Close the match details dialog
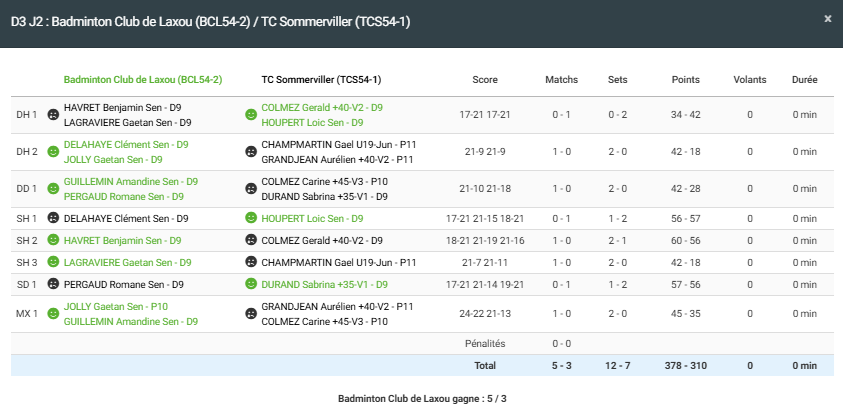Viewport: 843px width, 413px height. tap(826, 19)
